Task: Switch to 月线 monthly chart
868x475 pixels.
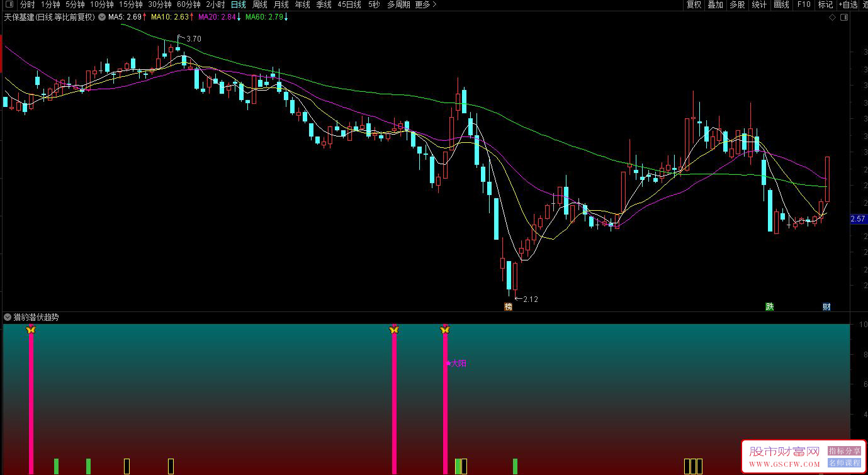Action: 281,4
